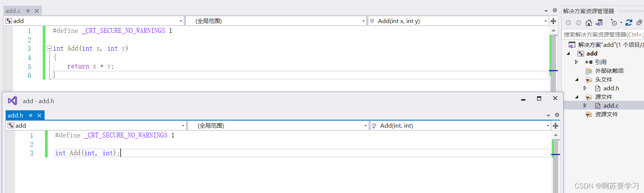Viewport: 644px width, 193px height.
Task: Click the Sync/Refresh icon in Solution Explorer toolbar
Action: [x=629, y=23]
